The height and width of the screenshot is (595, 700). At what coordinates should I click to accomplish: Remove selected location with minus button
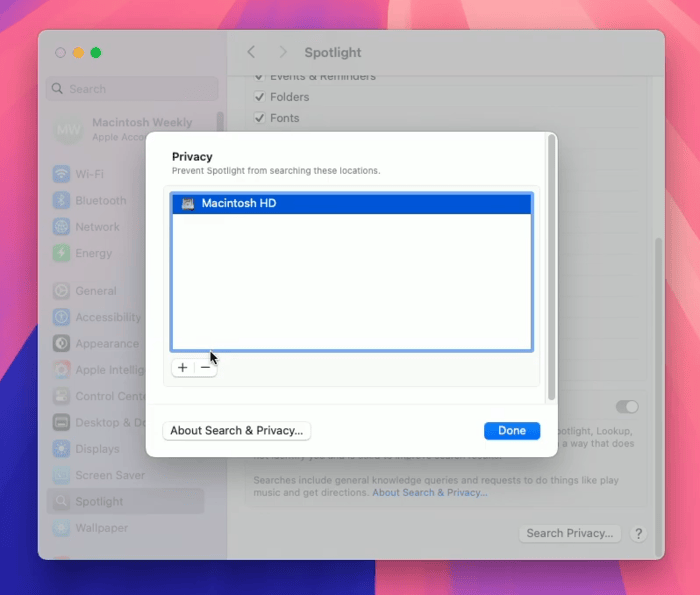205,368
